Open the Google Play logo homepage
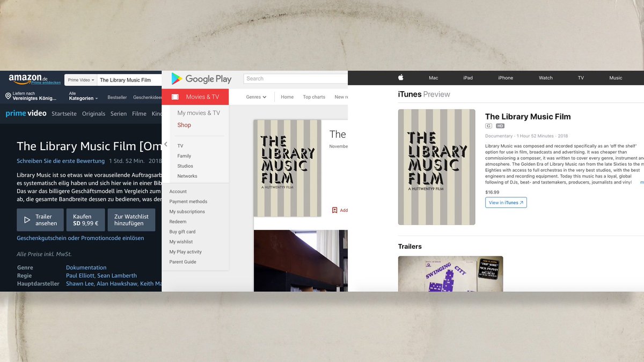 pos(202,78)
